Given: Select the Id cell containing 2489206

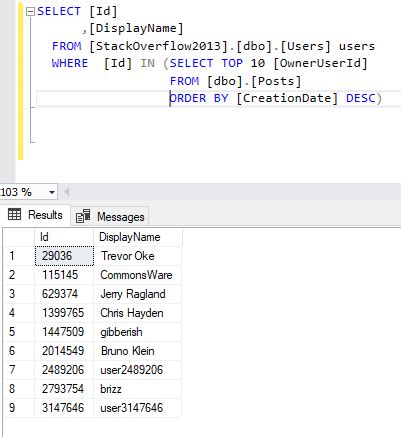Looking at the screenshot, I should [64, 370].
